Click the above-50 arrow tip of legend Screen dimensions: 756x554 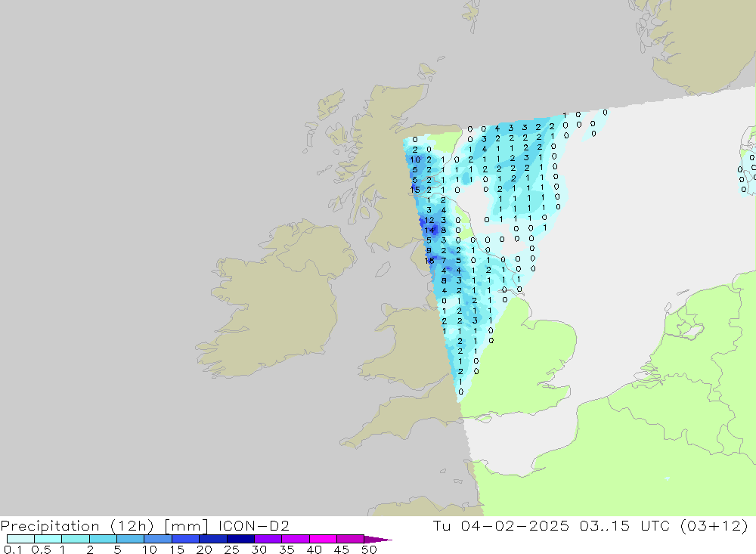pos(378,540)
